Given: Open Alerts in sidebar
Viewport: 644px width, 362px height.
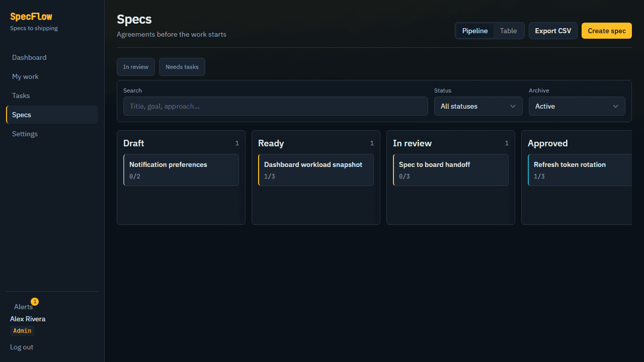Looking at the screenshot, I should click(23, 307).
